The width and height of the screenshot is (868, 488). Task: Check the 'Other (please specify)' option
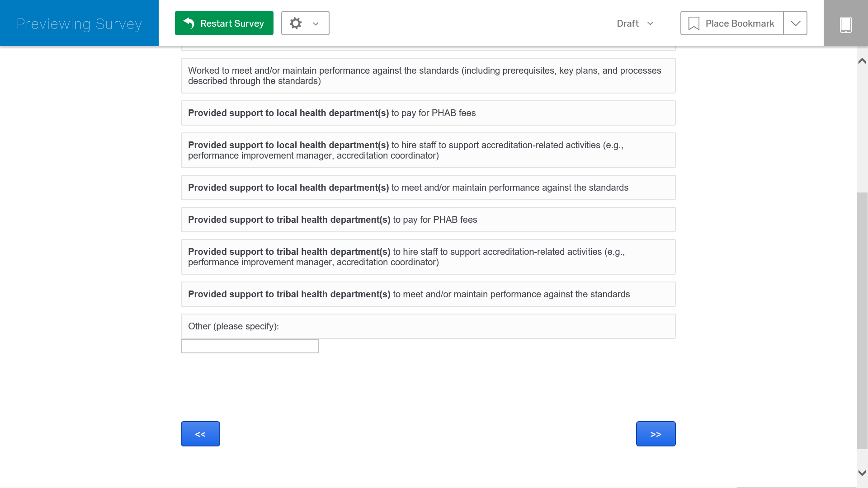click(x=428, y=326)
